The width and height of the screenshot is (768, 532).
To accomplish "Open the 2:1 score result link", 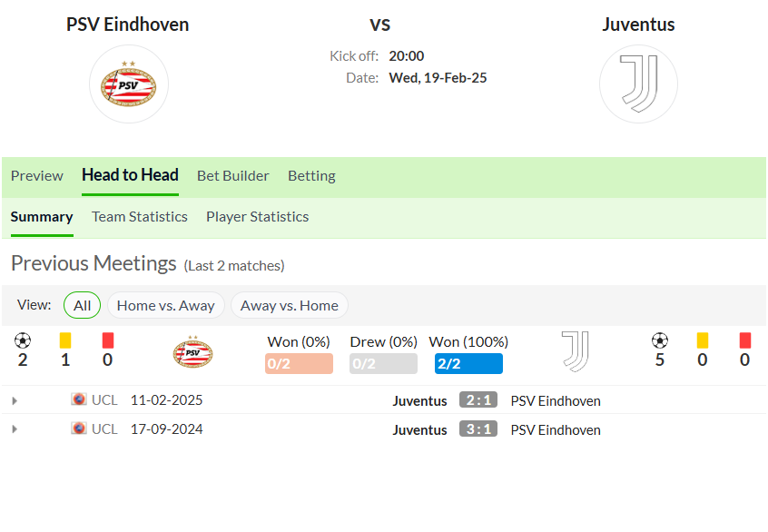I will [x=478, y=399].
